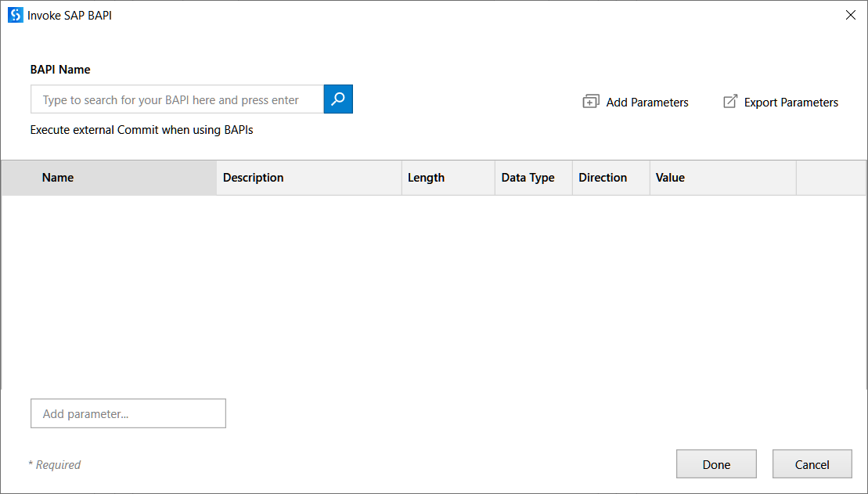Close the Invoke SAP BAPI dialog
The width and height of the screenshot is (868, 494).
coord(851,15)
